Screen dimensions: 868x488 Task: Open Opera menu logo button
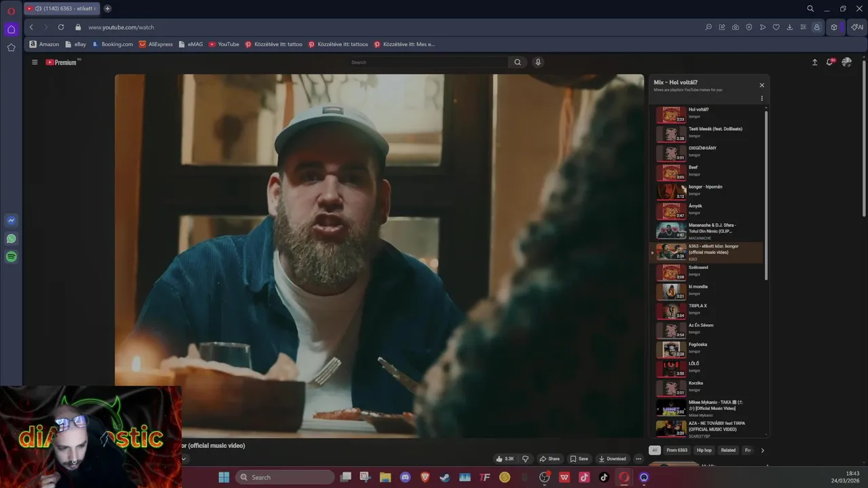click(11, 12)
